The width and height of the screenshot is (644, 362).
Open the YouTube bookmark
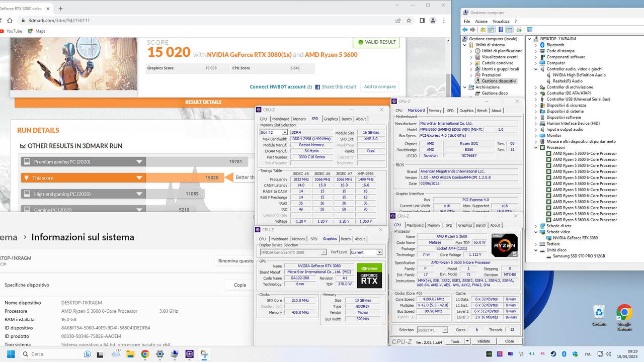tap(11, 31)
